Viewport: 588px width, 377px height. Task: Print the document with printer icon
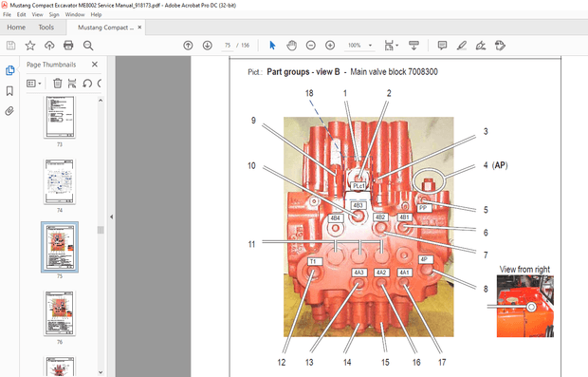68,46
